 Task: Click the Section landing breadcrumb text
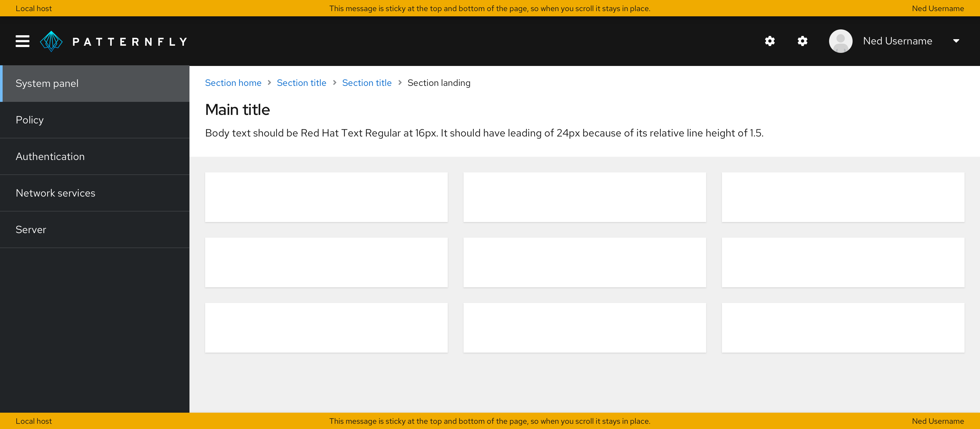pyautogui.click(x=438, y=82)
